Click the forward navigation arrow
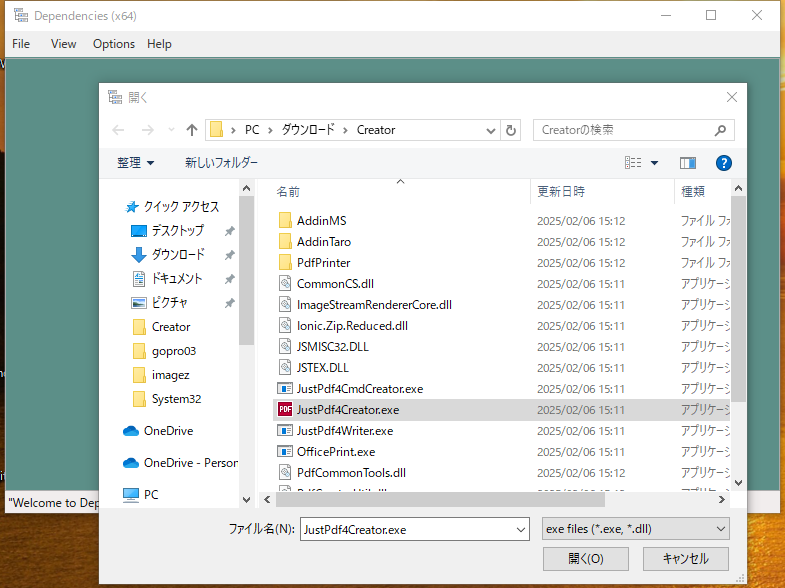This screenshot has height=588, width=785. tap(148, 130)
